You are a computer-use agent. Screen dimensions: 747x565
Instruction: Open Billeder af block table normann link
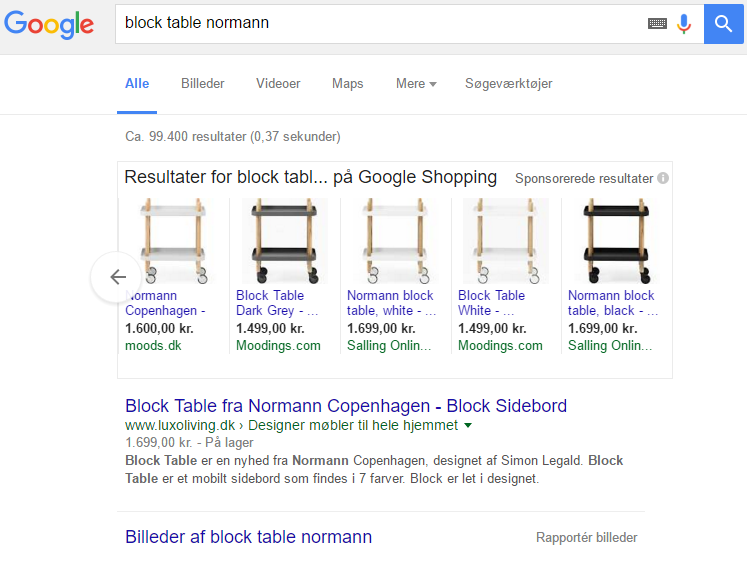(x=248, y=537)
